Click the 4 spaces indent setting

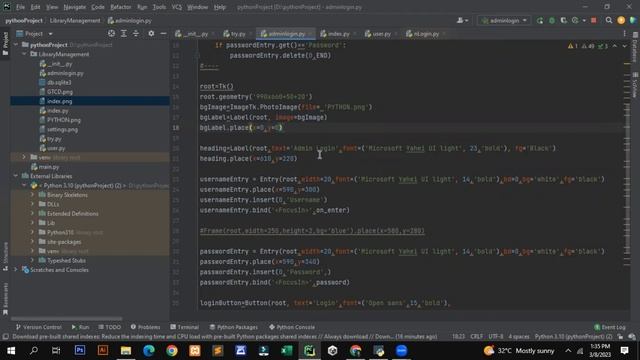[519, 337]
